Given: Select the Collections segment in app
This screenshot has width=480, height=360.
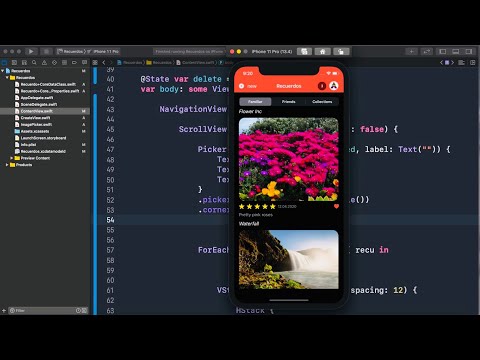Looking at the screenshot, I should [322, 101].
